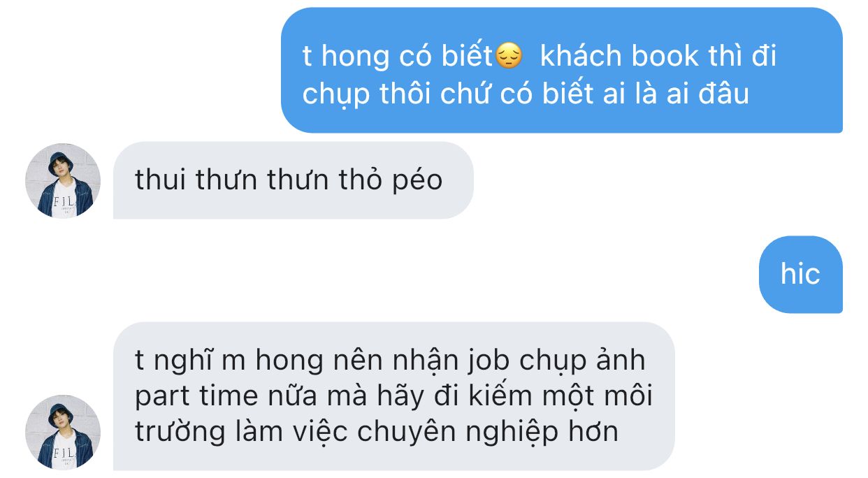Click the final word "hơn" in the last message

point(594,432)
